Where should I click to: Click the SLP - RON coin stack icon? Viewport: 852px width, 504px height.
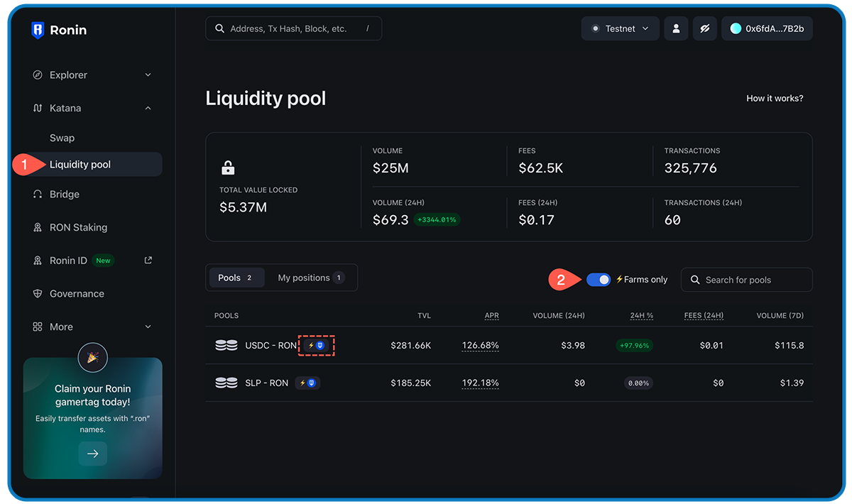click(226, 383)
